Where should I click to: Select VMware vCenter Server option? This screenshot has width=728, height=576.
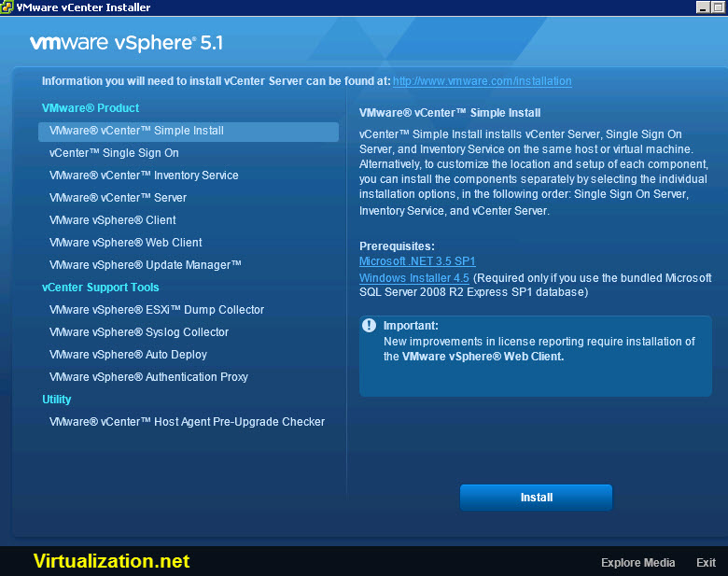pyautogui.click(x=118, y=197)
